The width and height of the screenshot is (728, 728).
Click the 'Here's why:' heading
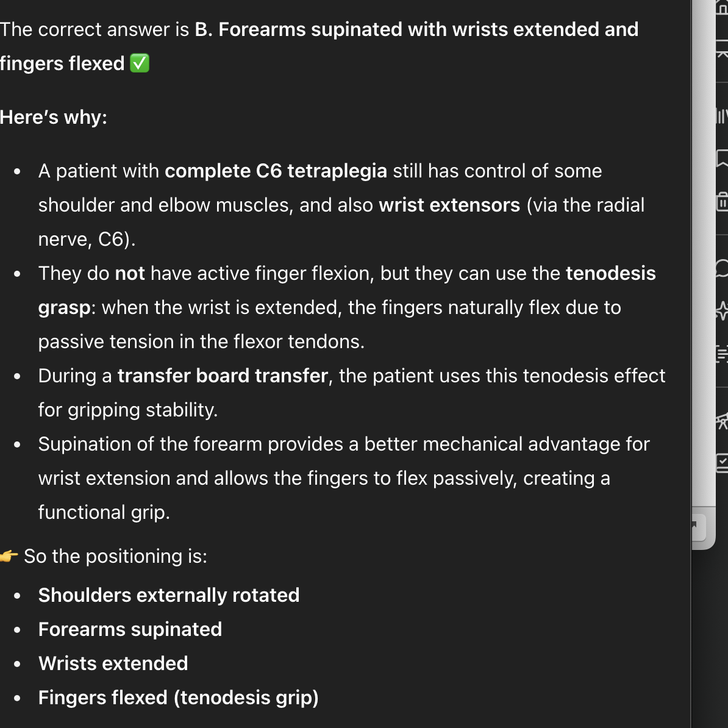(x=54, y=117)
